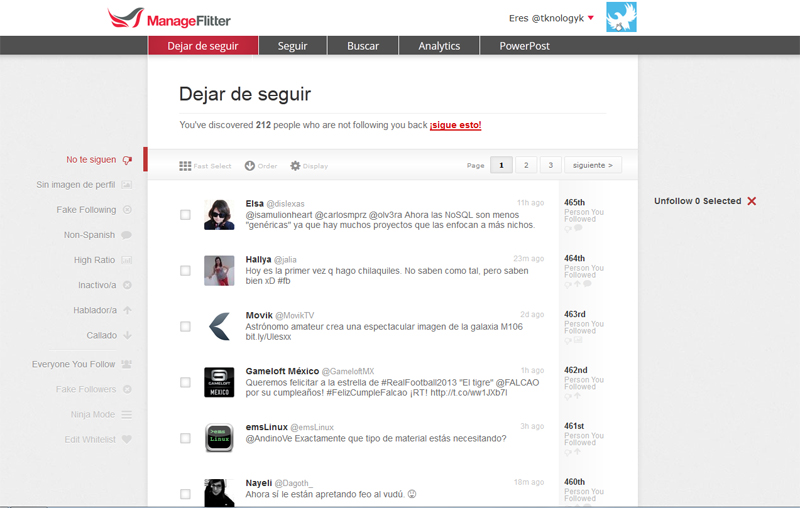Click the Inactivo/a circle icon
This screenshot has width=800, height=508.
[x=128, y=285]
